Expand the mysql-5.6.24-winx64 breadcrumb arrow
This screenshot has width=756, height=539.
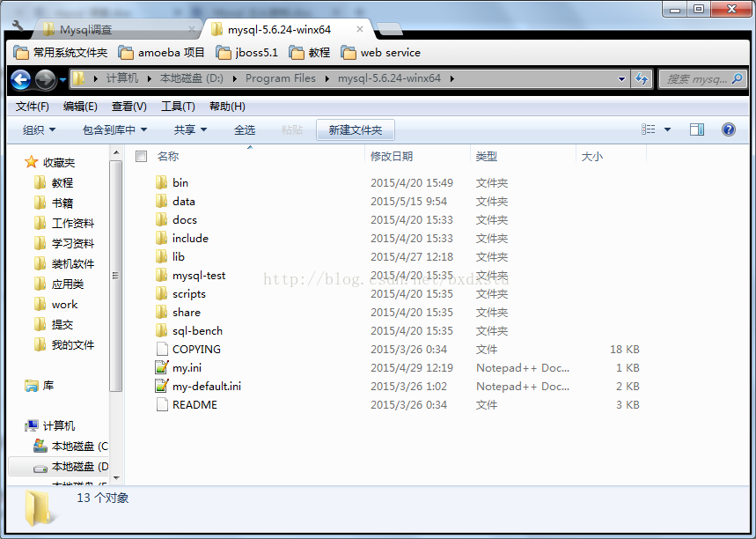point(451,78)
